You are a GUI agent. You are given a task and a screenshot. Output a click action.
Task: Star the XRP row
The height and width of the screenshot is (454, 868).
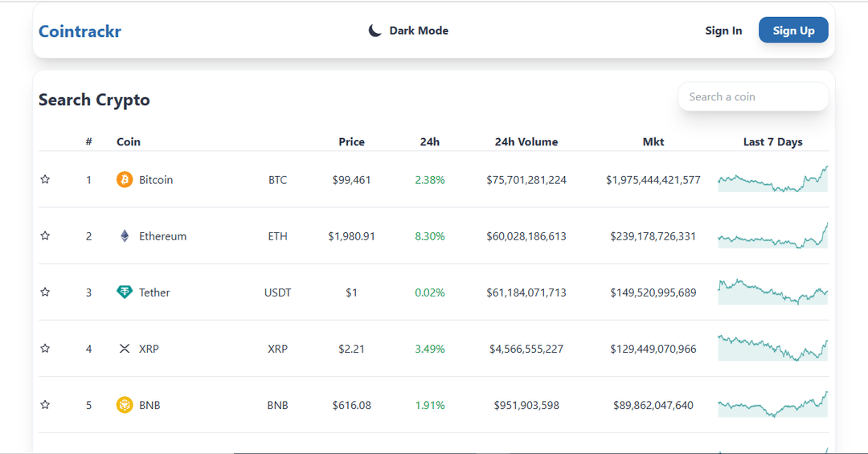(x=45, y=349)
